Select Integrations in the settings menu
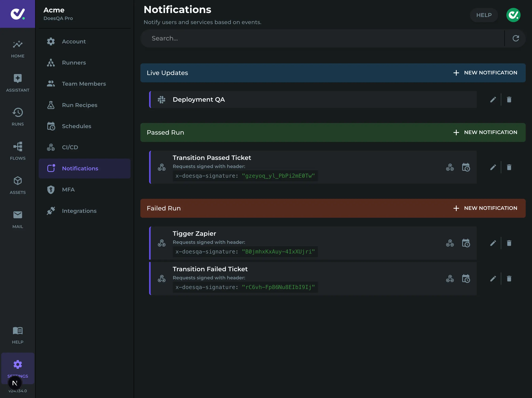This screenshot has height=398, width=532. [79, 211]
